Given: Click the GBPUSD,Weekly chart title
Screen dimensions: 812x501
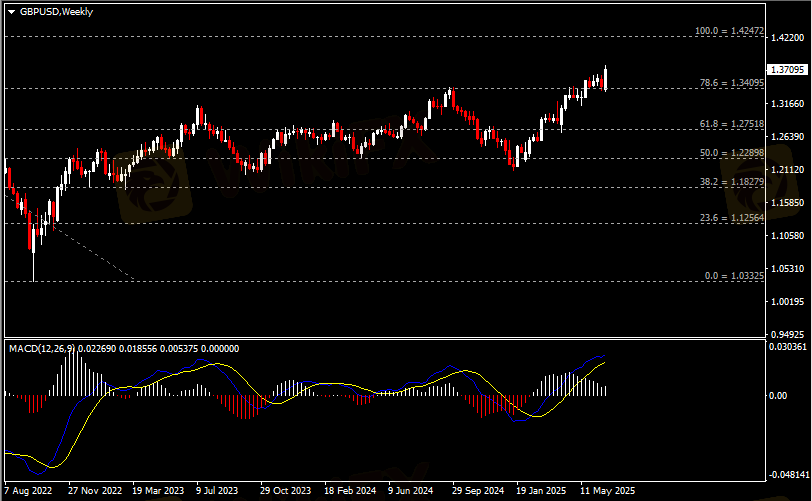Looking at the screenshot, I should (56, 12).
